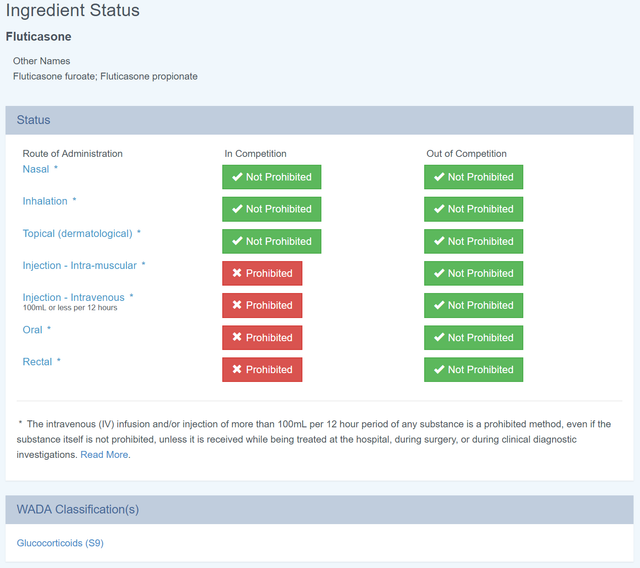
Task: Click Intra-muscular In Competition Prohibited badge
Action: pyautogui.click(x=262, y=273)
